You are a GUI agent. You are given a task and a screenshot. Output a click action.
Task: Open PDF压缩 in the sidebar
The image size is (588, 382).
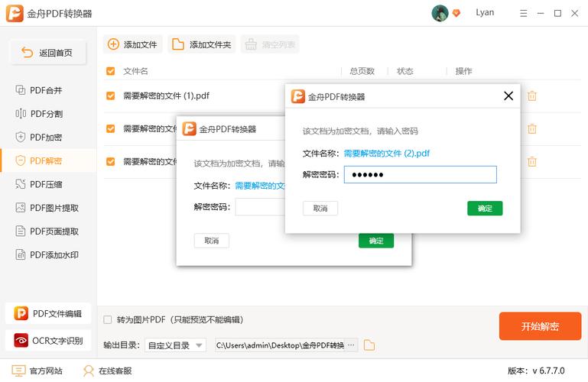tap(39, 184)
